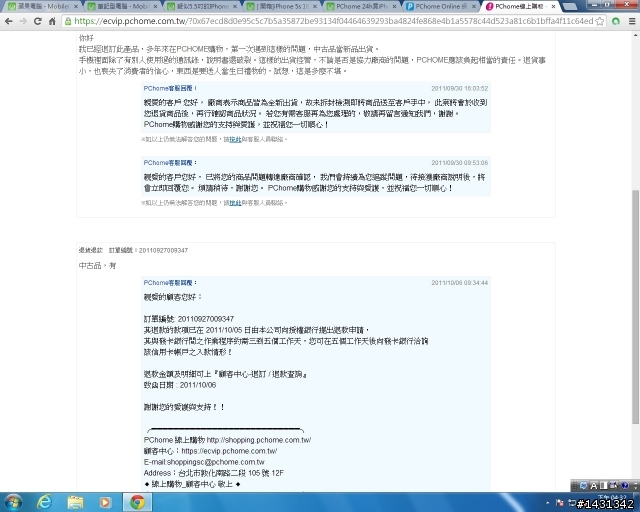The width and height of the screenshot is (640, 512).
Task: Reload the page with the refresh icon
Action: click(x=38, y=21)
